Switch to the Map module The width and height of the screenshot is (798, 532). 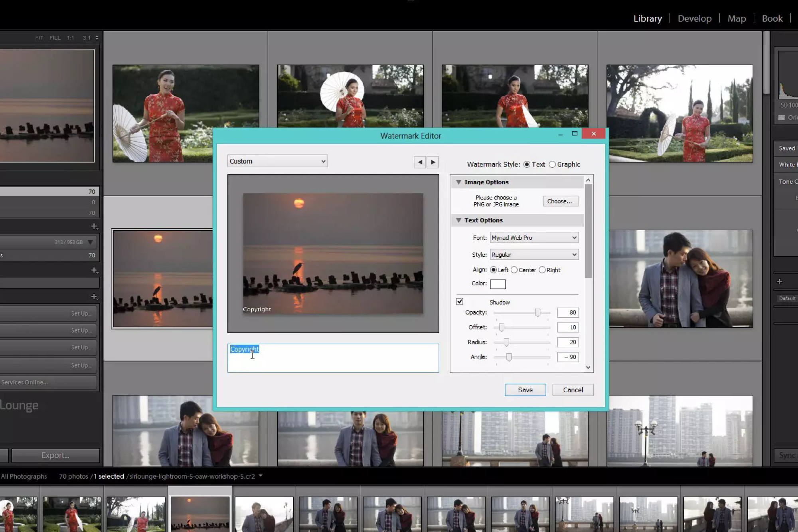pyautogui.click(x=737, y=18)
